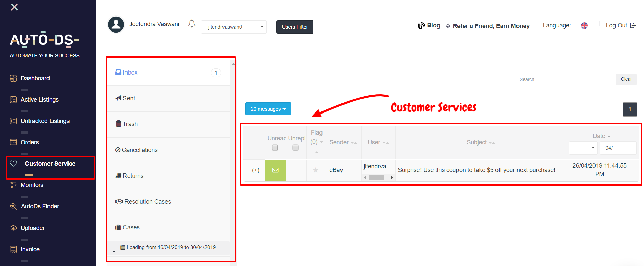The height and width of the screenshot is (266, 644).
Task: Open the empty date filter select box
Action: (583, 148)
